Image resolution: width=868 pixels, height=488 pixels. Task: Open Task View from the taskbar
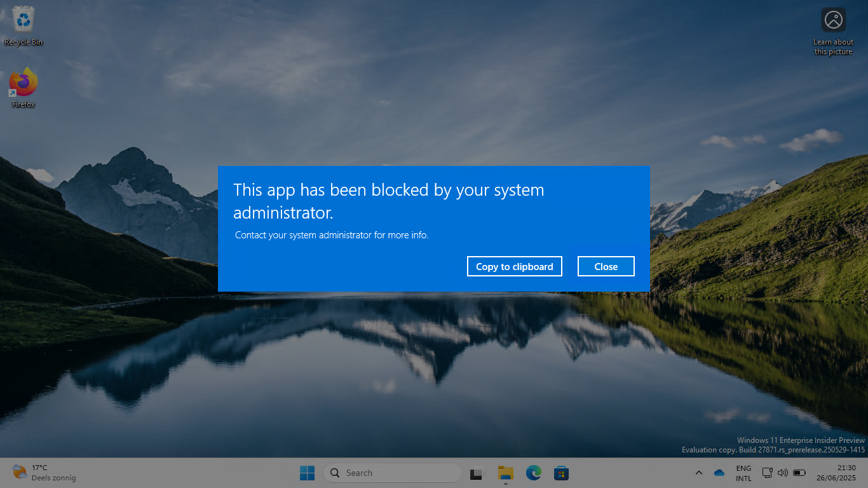point(477,473)
